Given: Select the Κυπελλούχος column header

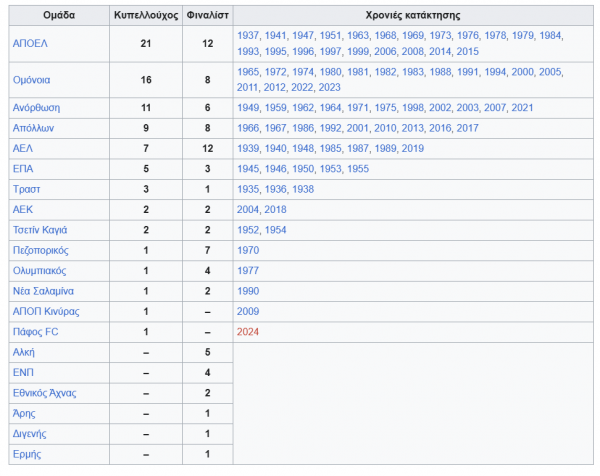Looking at the screenshot, I should click(x=146, y=15).
